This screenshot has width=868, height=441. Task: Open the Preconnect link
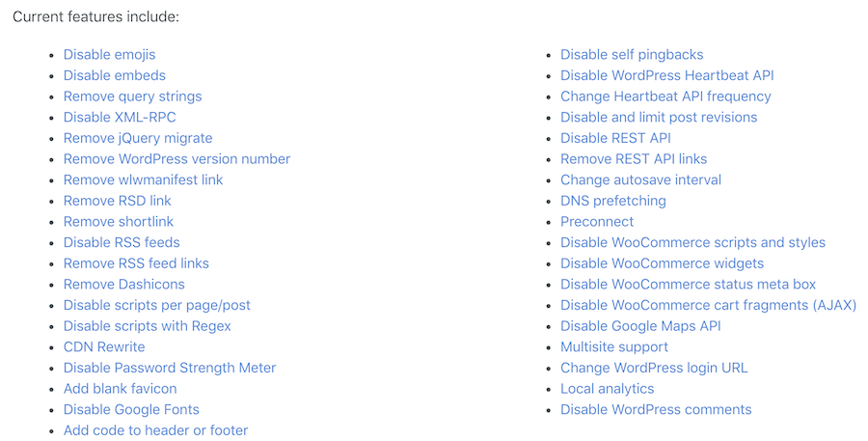coord(597,221)
